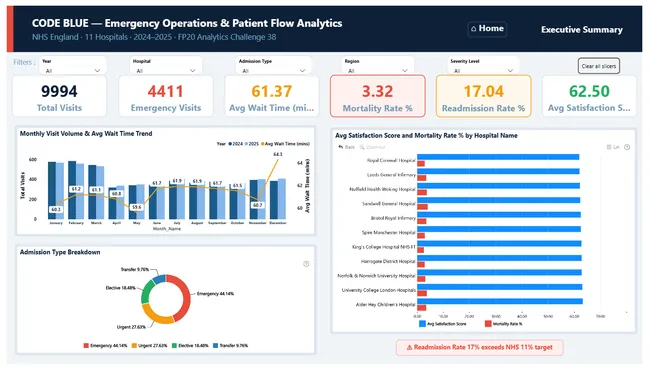Click the Norfolk & Norwich University Hospital label
Viewport: 650px width, 369px height.
pos(376,276)
